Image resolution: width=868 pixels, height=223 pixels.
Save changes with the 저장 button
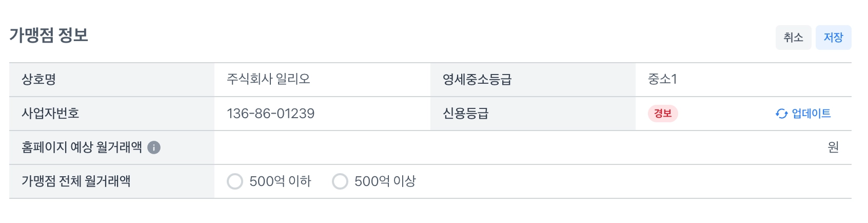pyautogui.click(x=833, y=38)
